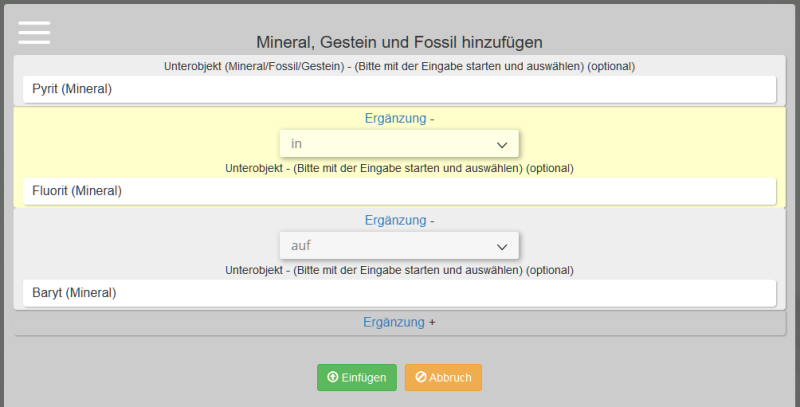Click the cancel circle icon on Abbruch

[421, 378]
